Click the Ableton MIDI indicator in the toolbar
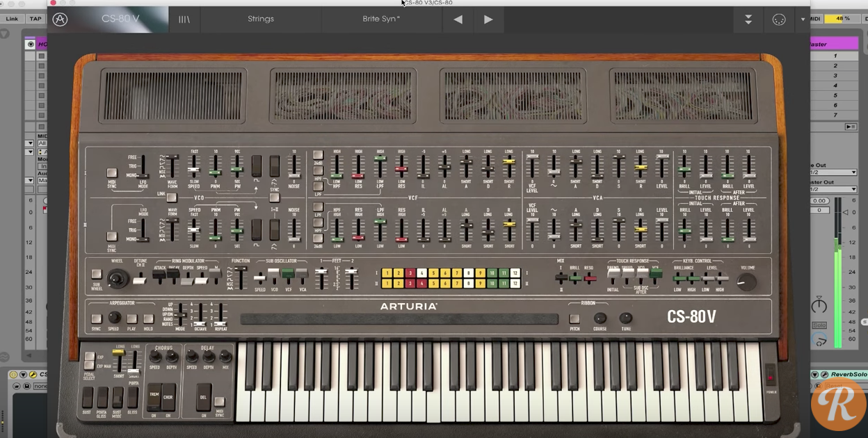 [817, 19]
